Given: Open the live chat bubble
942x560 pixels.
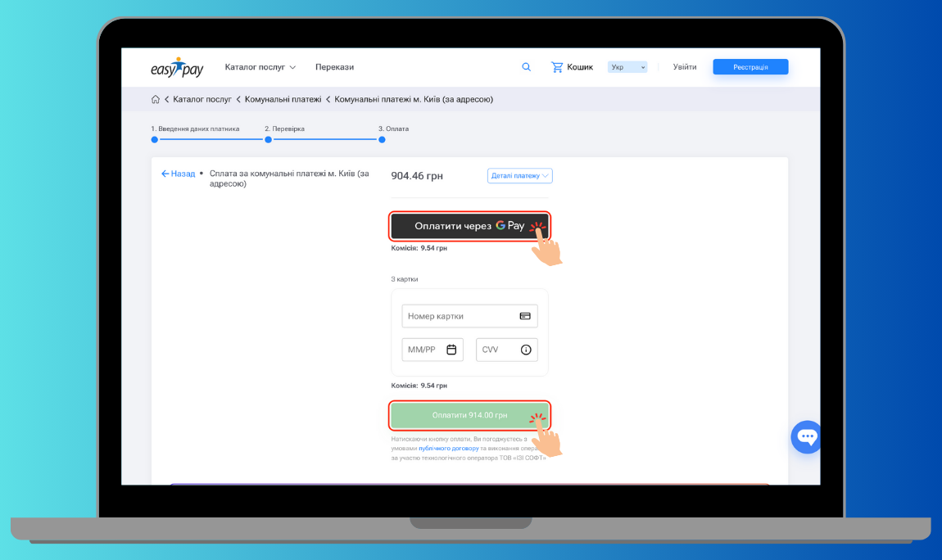Looking at the screenshot, I should coord(807,436).
